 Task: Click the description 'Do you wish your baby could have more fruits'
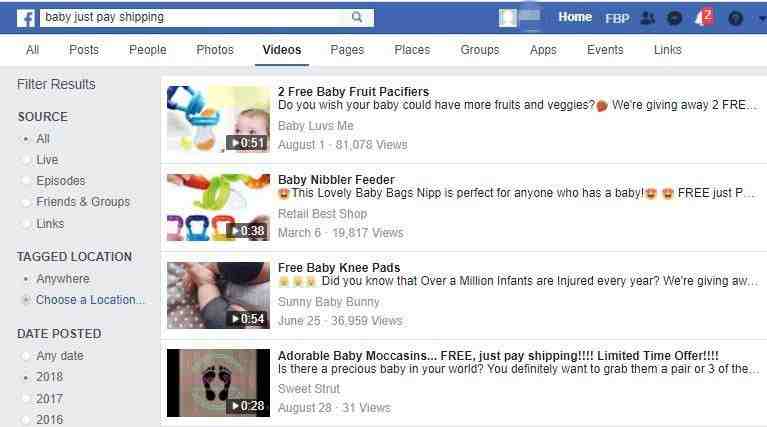518,105
